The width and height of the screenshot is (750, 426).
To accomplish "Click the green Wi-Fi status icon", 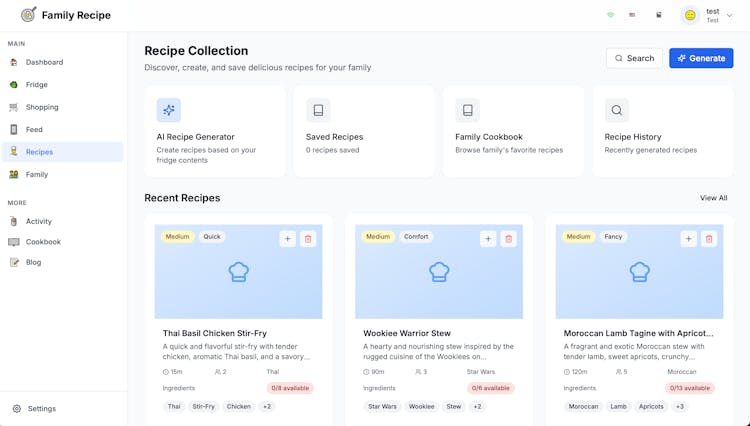I will click(x=610, y=15).
